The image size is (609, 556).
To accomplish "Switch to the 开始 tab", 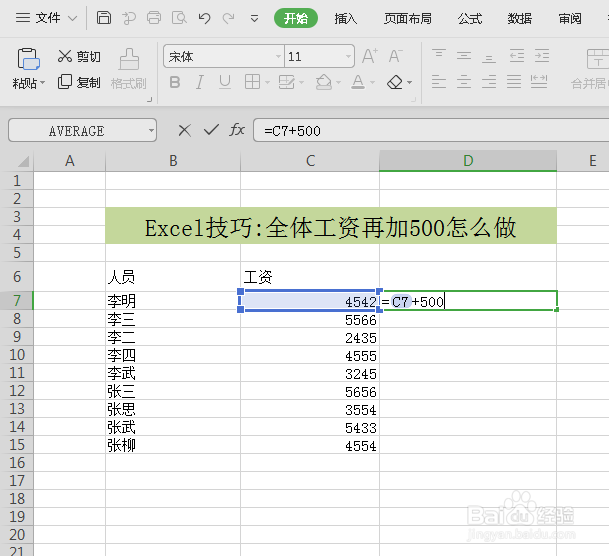I will [x=296, y=18].
